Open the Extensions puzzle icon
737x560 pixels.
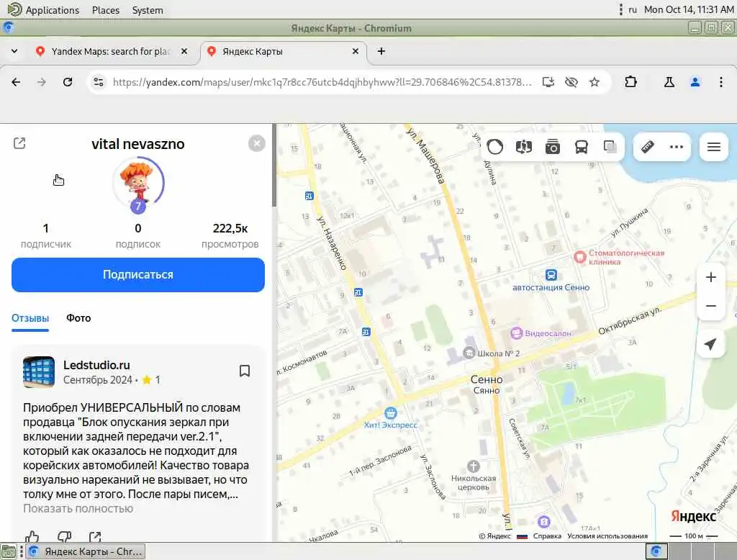tap(630, 82)
